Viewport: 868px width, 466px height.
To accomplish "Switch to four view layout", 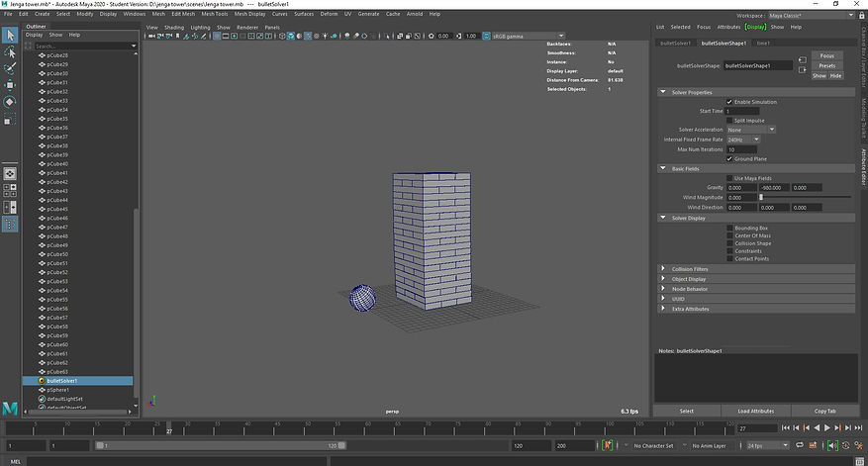I will [x=10, y=190].
